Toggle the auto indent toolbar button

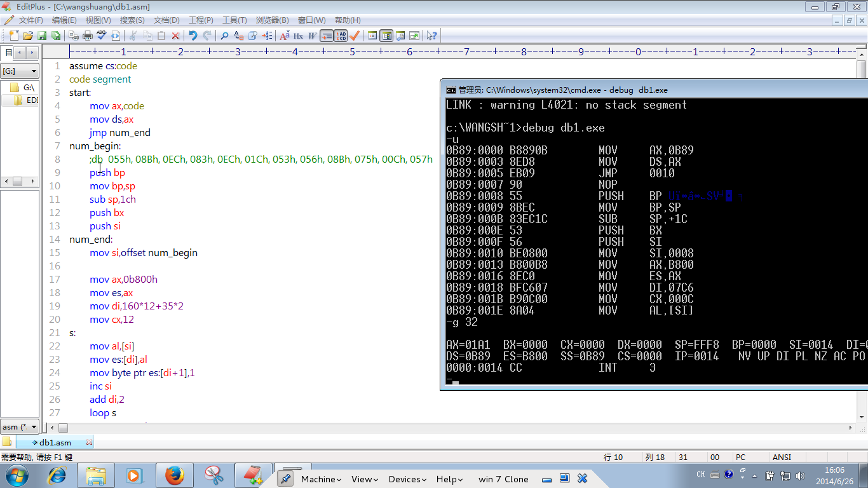pos(327,36)
